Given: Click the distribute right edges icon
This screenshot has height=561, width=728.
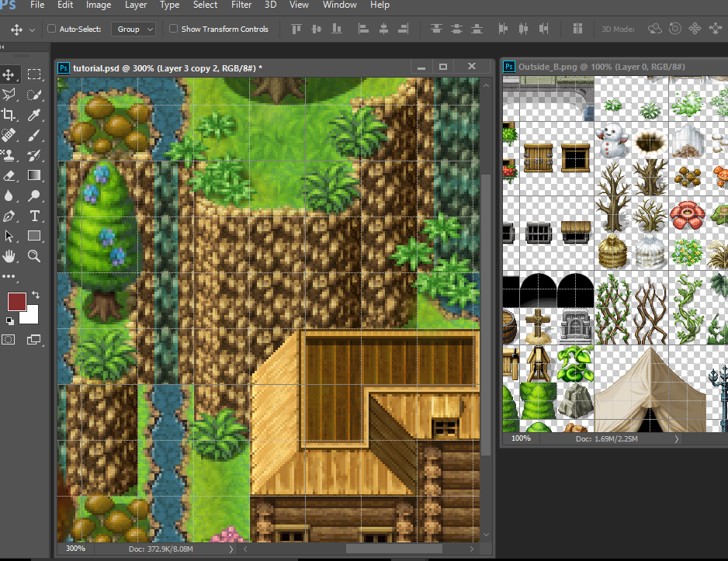Looking at the screenshot, I should pos(543,29).
